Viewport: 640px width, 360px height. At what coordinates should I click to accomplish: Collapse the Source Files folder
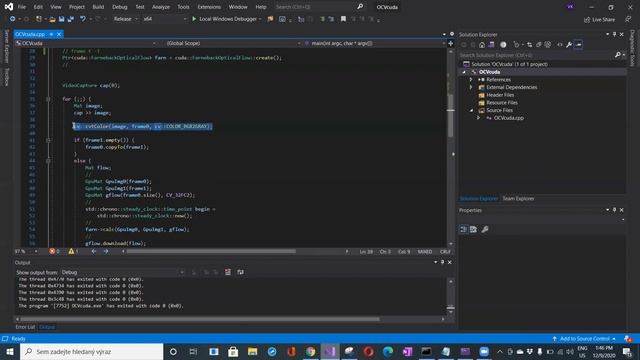coord(471,111)
